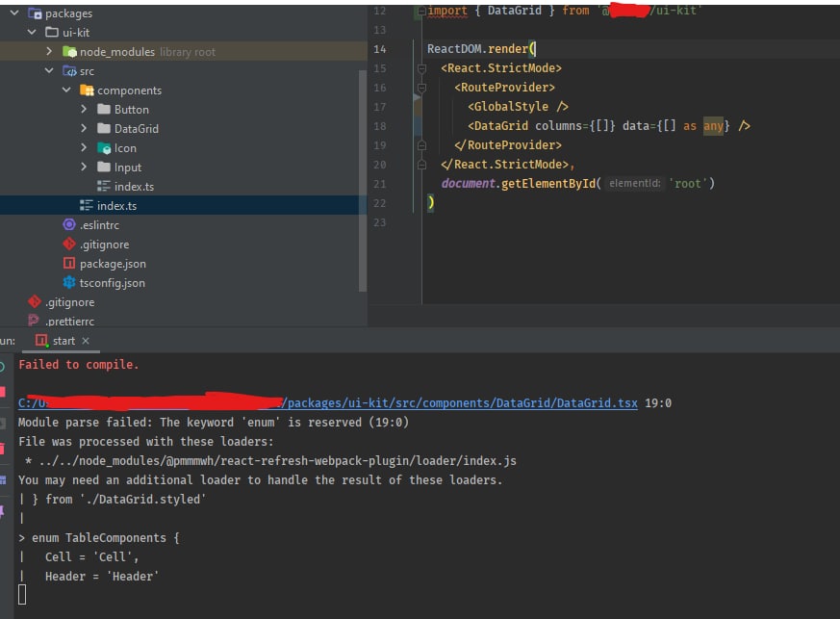Click the package.json npm icon
This screenshot has width=840, height=619.
pos(69,263)
